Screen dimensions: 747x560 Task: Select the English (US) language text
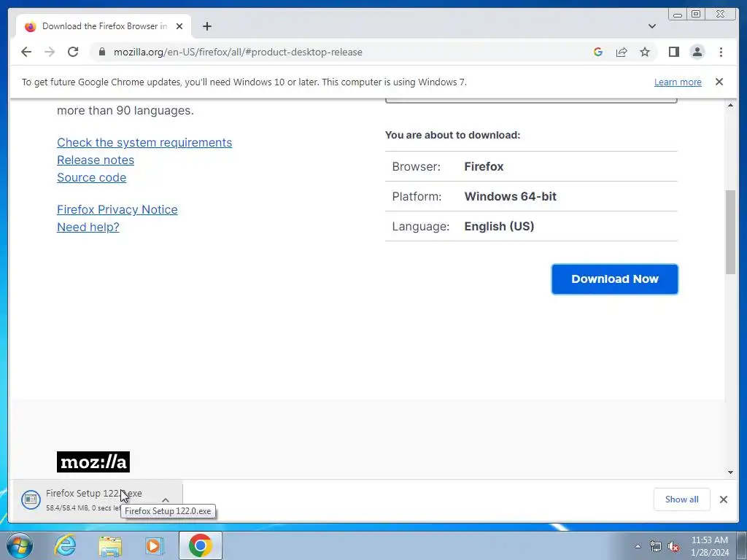point(499,226)
